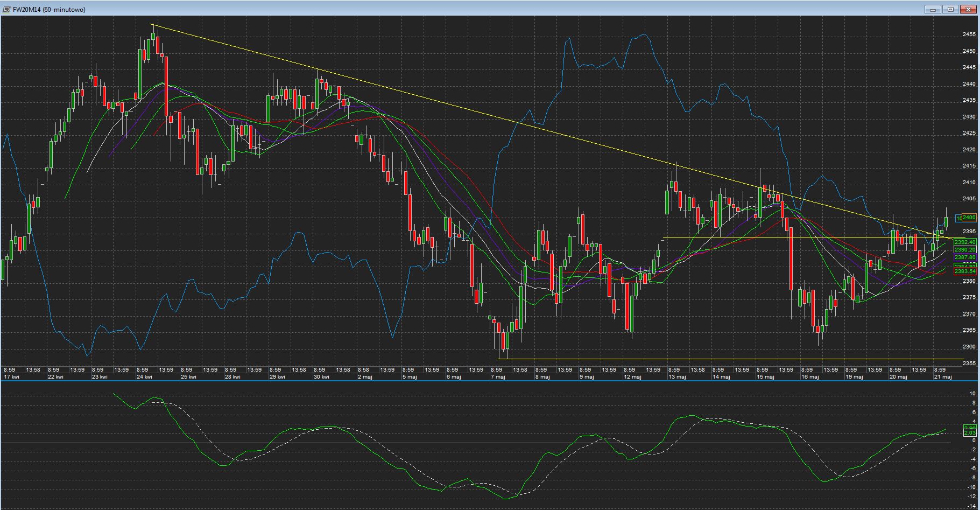Click the '24 kwi' date on time axis
This screenshot has height=510, width=980.
[x=144, y=377]
